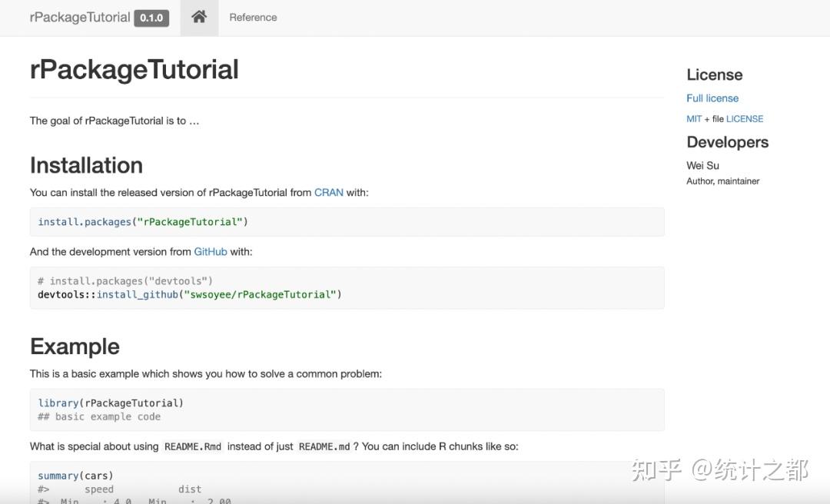Click the Installation section heading

(86, 165)
